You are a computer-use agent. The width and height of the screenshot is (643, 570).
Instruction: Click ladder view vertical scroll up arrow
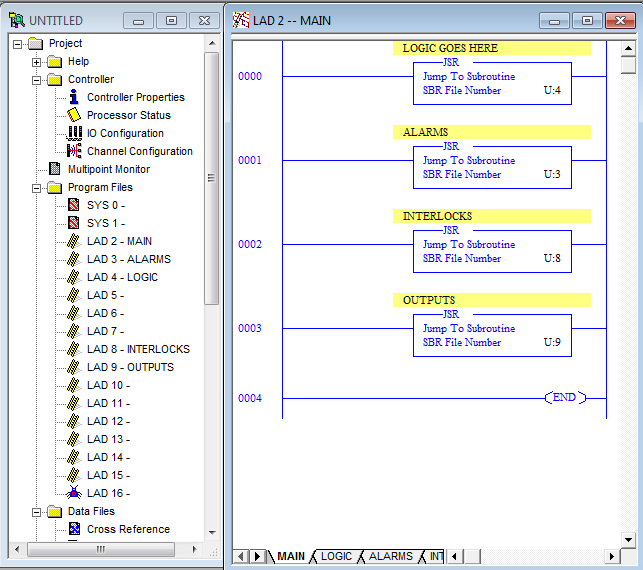[628, 48]
